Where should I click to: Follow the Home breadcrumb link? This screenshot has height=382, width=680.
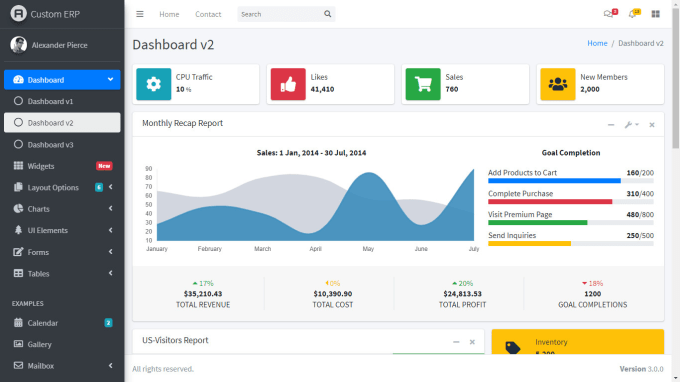[597, 43]
